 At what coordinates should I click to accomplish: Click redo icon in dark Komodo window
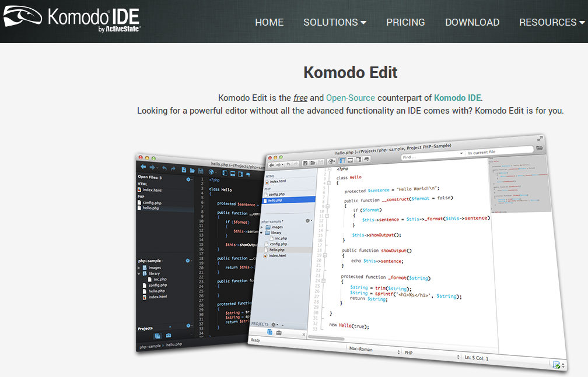point(173,169)
